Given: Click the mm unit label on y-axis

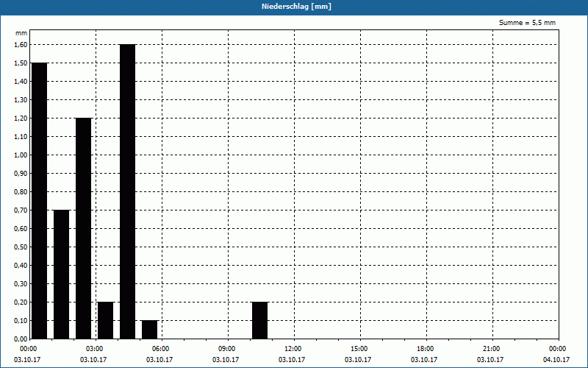Looking at the screenshot, I should pyautogui.click(x=21, y=33).
